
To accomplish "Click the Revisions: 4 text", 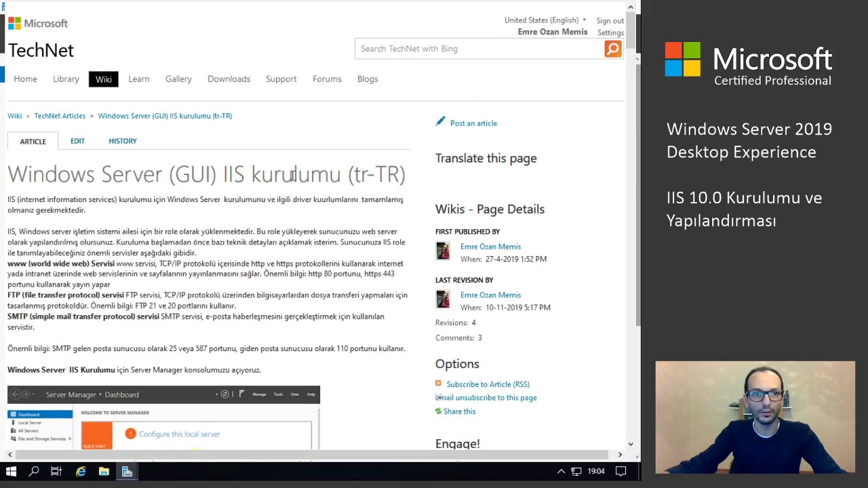I will click(456, 323).
